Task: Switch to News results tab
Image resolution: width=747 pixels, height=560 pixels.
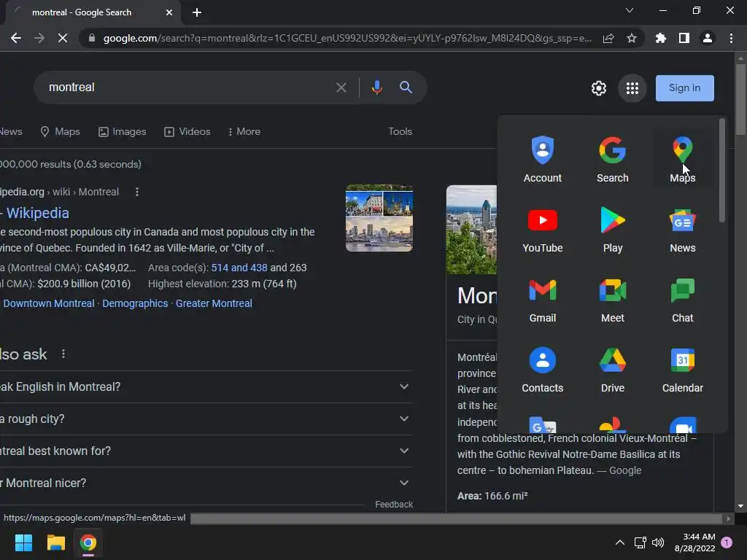Action: pos(11,131)
